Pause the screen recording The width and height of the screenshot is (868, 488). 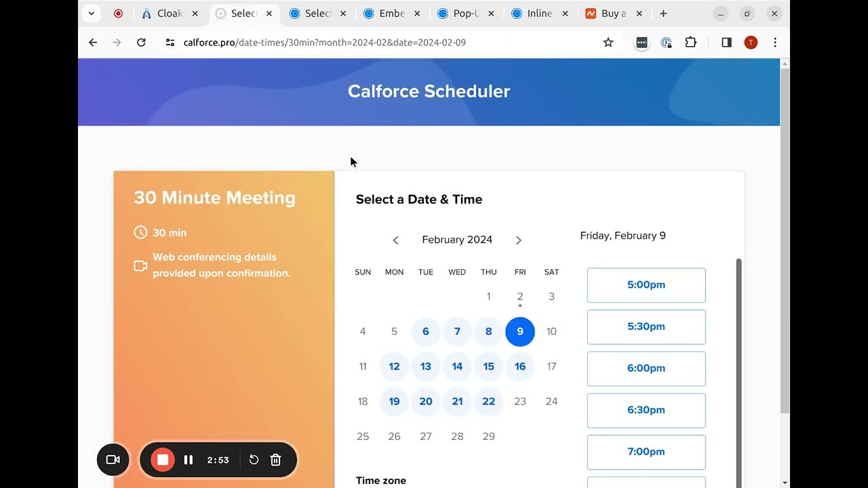189,460
